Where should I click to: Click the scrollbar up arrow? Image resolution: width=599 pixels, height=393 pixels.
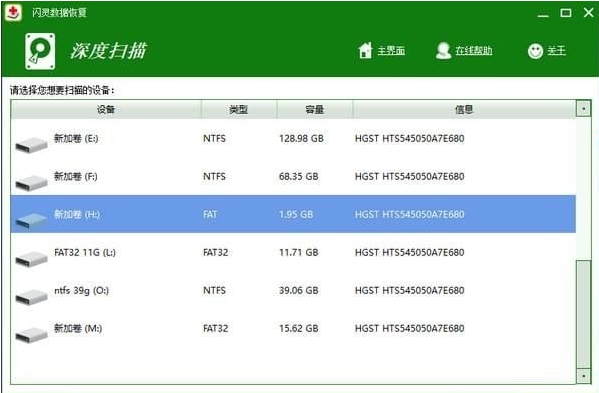pos(583,109)
